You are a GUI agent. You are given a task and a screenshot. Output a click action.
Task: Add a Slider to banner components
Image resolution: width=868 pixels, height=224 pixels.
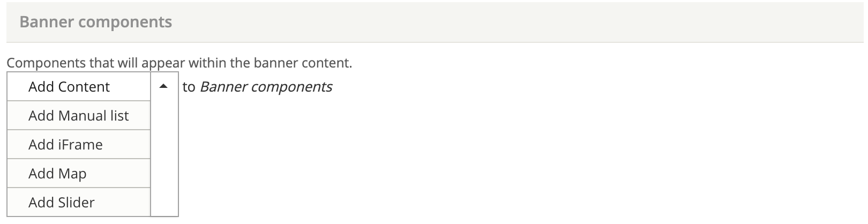(62, 203)
